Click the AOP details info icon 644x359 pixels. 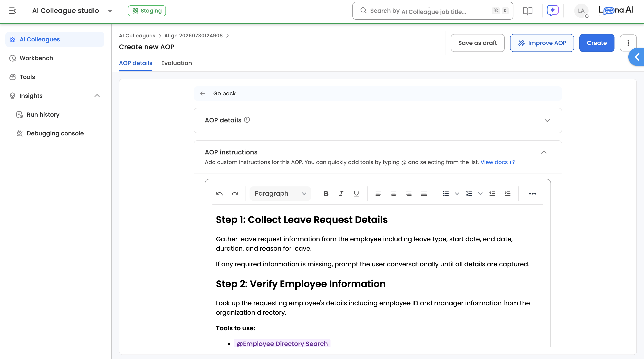pos(247,120)
